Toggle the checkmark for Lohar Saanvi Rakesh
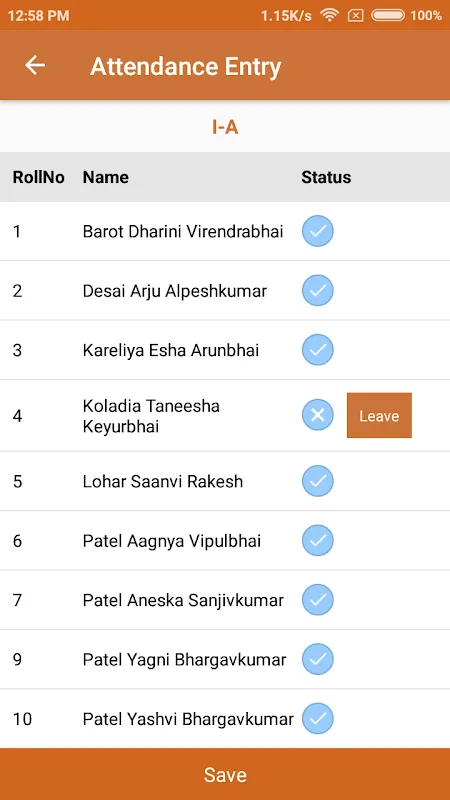450x800 pixels. 317,481
